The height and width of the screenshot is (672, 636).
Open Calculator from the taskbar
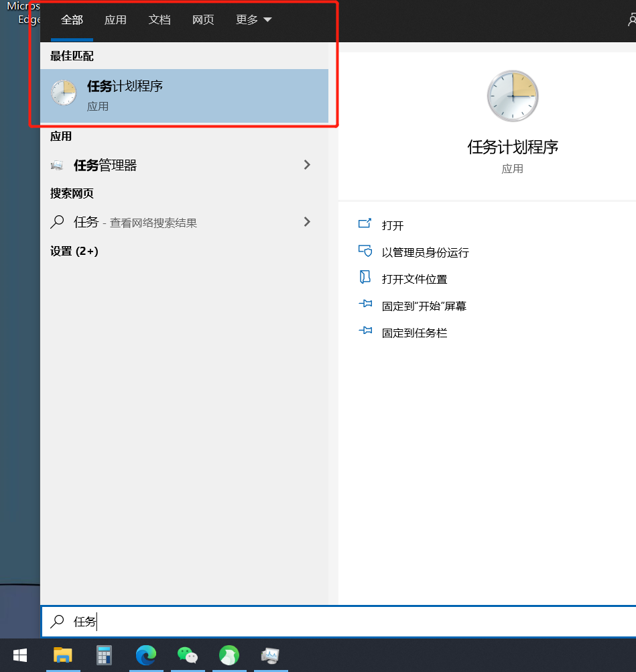click(105, 656)
